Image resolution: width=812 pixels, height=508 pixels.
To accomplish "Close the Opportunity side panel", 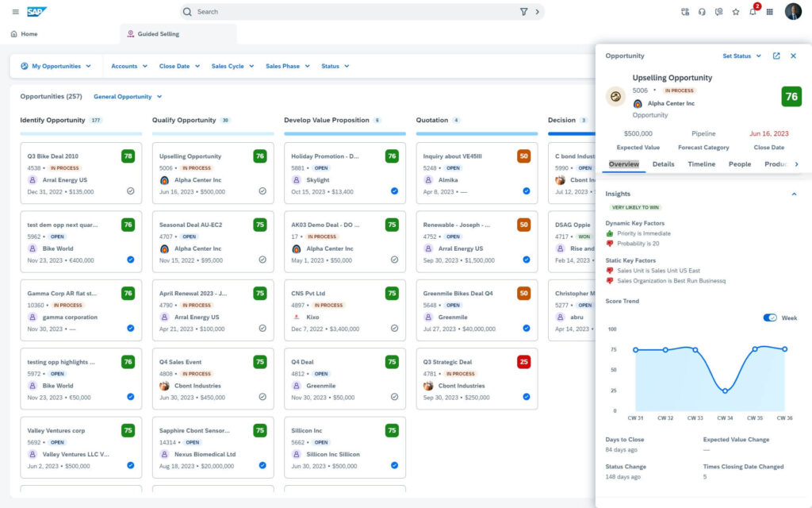I will pos(793,56).
